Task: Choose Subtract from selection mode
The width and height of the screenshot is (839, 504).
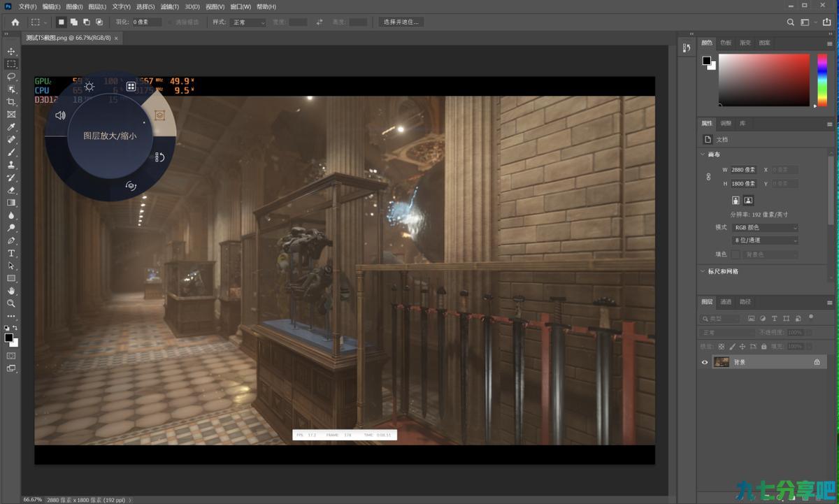Action: [86, 22]
